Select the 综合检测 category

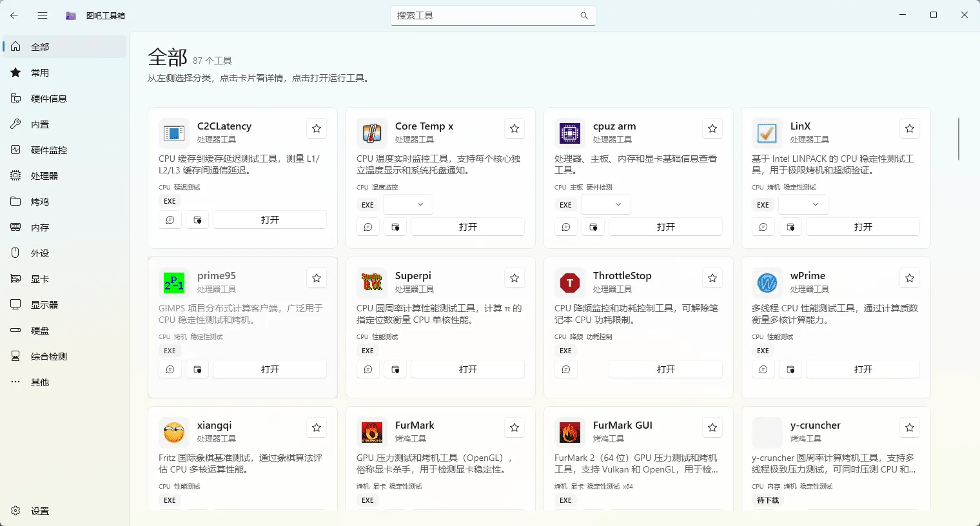[x=64, y=356]
